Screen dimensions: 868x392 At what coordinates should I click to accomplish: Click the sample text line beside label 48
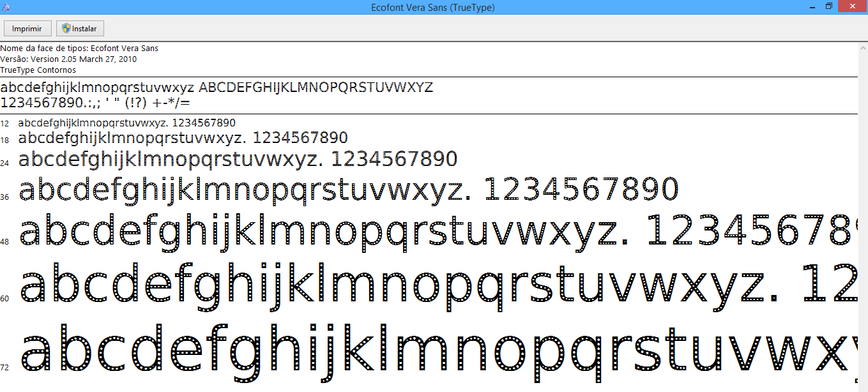point(438,232)
